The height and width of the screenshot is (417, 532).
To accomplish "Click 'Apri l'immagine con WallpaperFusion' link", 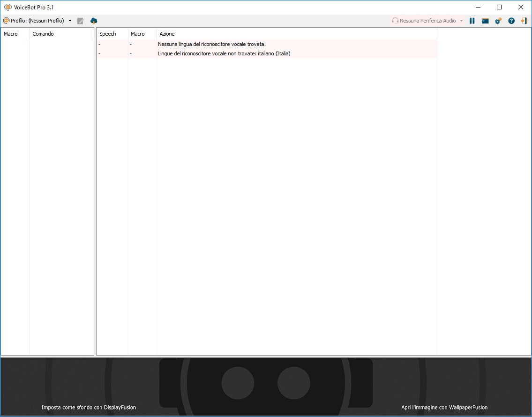I will click(444, 408).
